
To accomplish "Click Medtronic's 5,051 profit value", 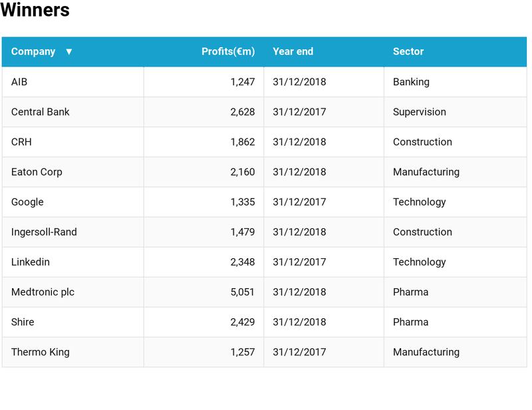I will pyautogui.click(x=243, y=292).
